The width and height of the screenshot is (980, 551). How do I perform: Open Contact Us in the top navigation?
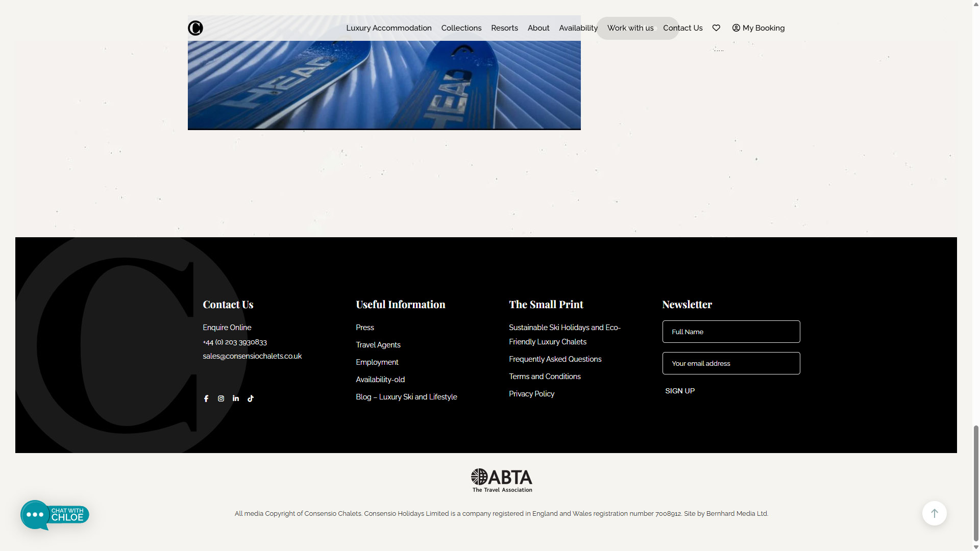683,28
